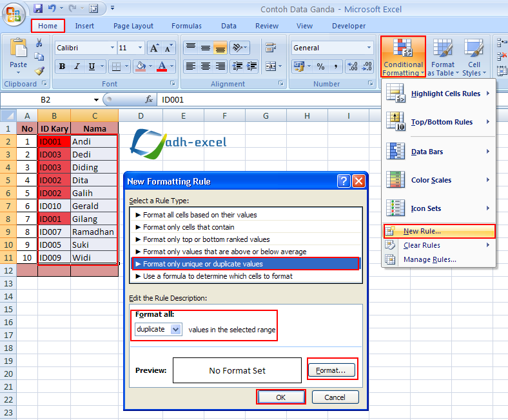Open Manage Rules
Screen dimensions: 508x420
pos(438,259)
